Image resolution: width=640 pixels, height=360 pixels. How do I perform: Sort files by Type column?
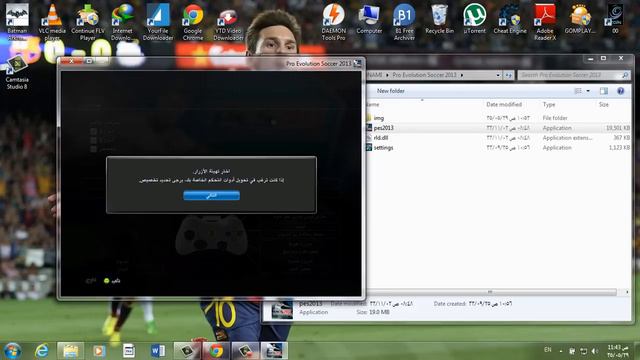549,104
